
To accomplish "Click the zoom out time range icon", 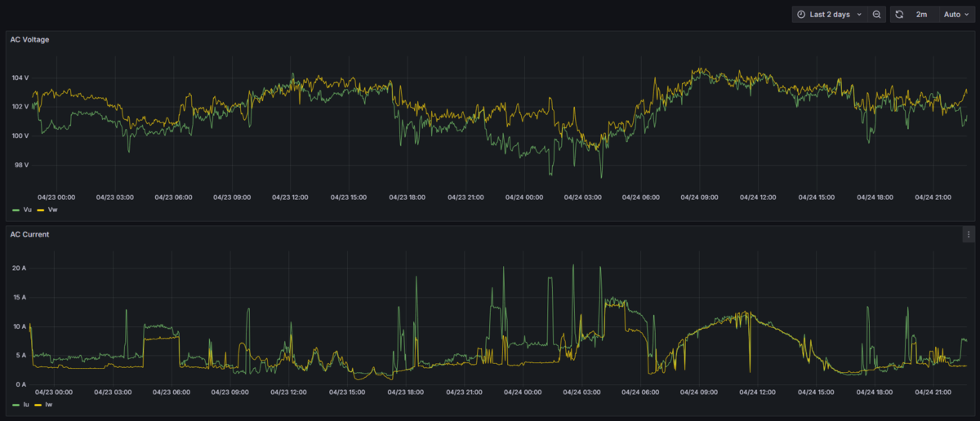I will (x=876, y=15).
